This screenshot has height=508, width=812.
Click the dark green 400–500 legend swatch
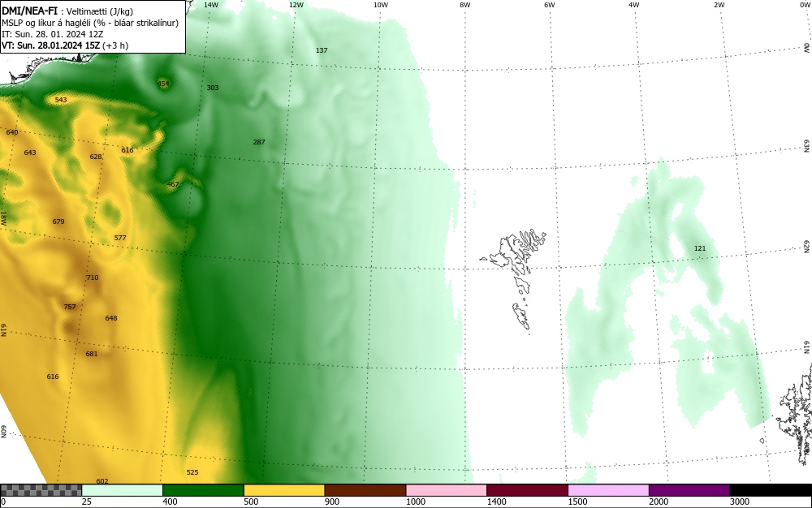tap(203, 490)
